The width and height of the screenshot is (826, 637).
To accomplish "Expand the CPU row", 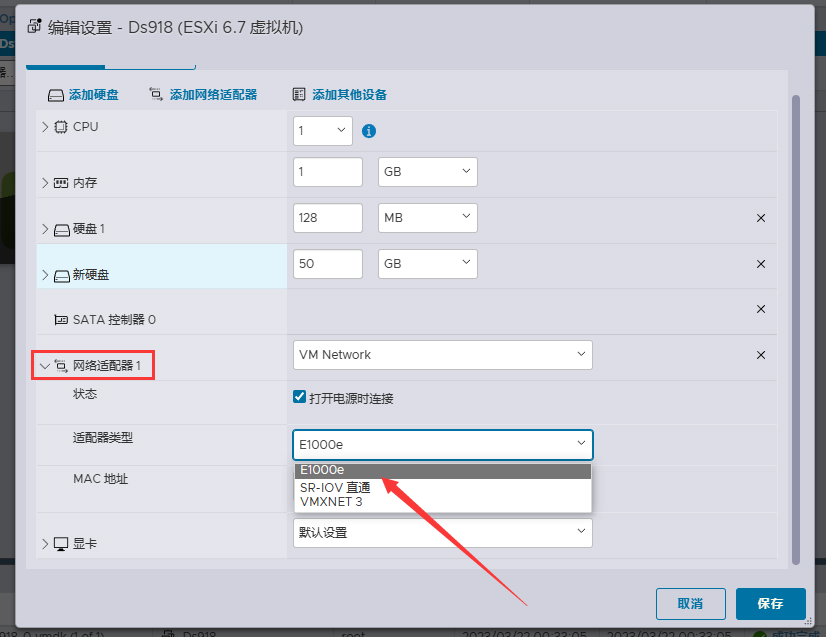I will point(45,127).
